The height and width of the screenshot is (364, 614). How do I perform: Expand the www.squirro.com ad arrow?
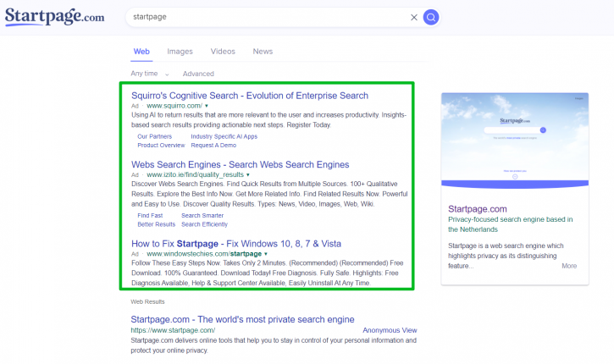(207, 106)
